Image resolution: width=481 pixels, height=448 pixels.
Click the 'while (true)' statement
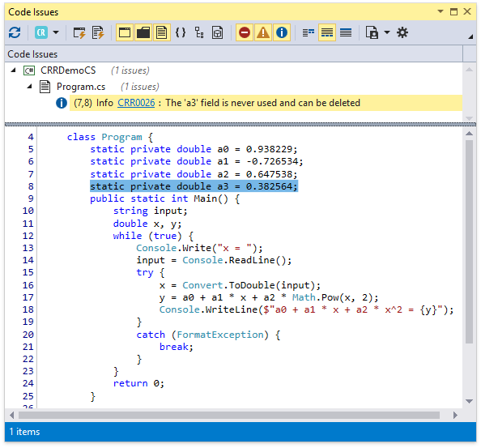153,236
